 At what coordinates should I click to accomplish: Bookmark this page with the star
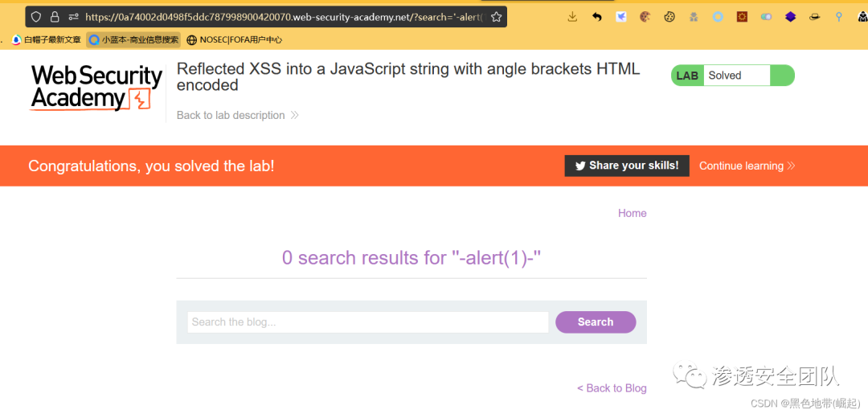tap(496, 16)
